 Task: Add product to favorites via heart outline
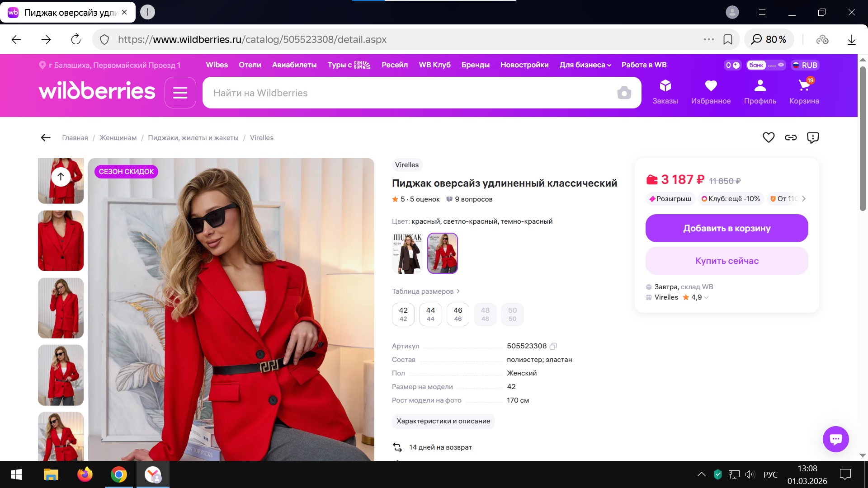pos(768,137)
